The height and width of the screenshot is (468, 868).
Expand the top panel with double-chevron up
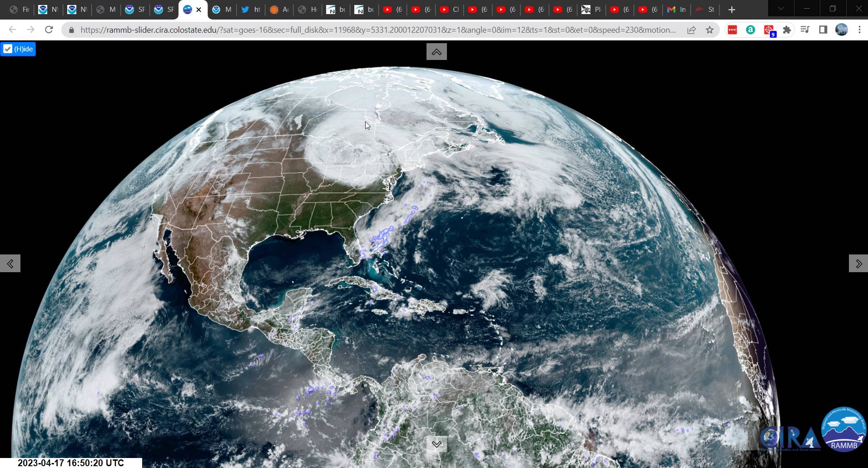pos(436,52)
